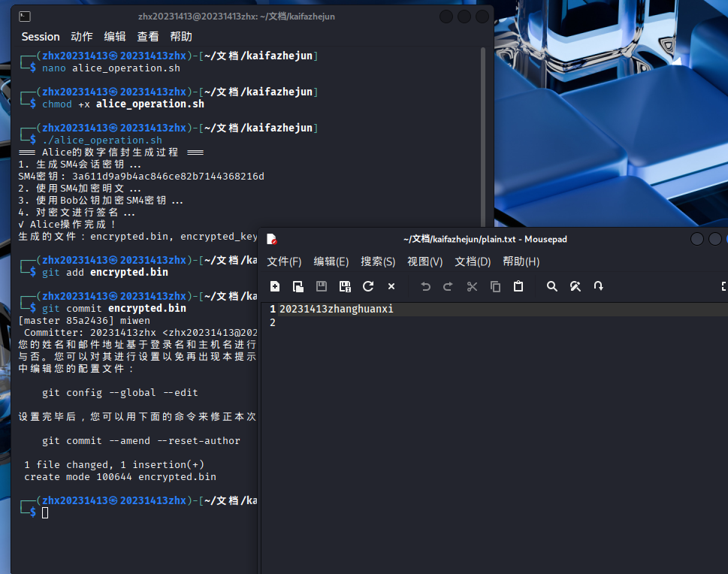Click the Mousepad title 'plain.txt - Mousepad'
The width and height of the screenshot is (728, 574).
coord(523,239)
